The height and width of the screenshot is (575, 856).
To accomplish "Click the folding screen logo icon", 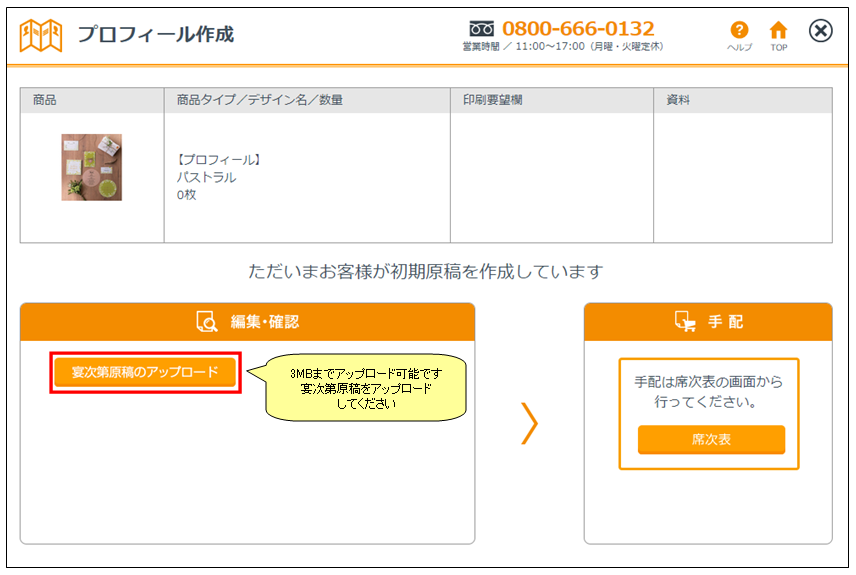I will 41,34.
